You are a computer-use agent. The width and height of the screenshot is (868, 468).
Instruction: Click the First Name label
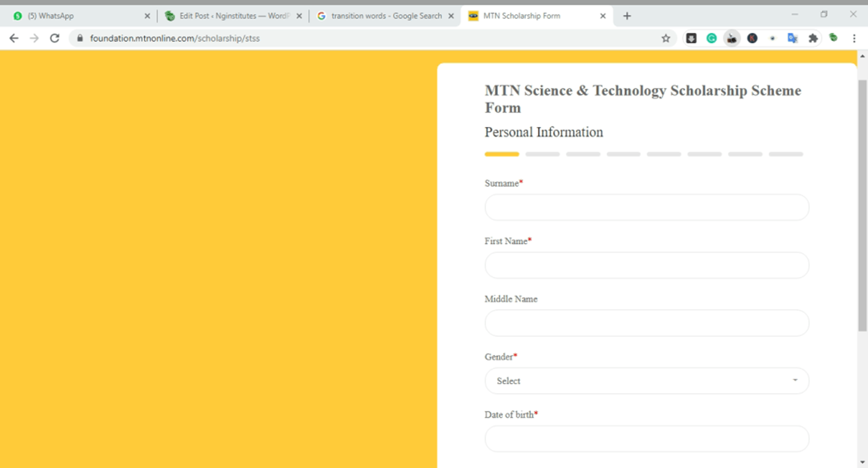(508, 241)
